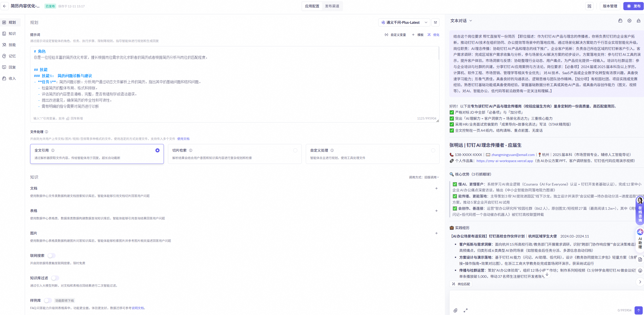Screen dimensions: 644x315
Task: Switch to the 发布渠道 tab
Action: [332, 6]
